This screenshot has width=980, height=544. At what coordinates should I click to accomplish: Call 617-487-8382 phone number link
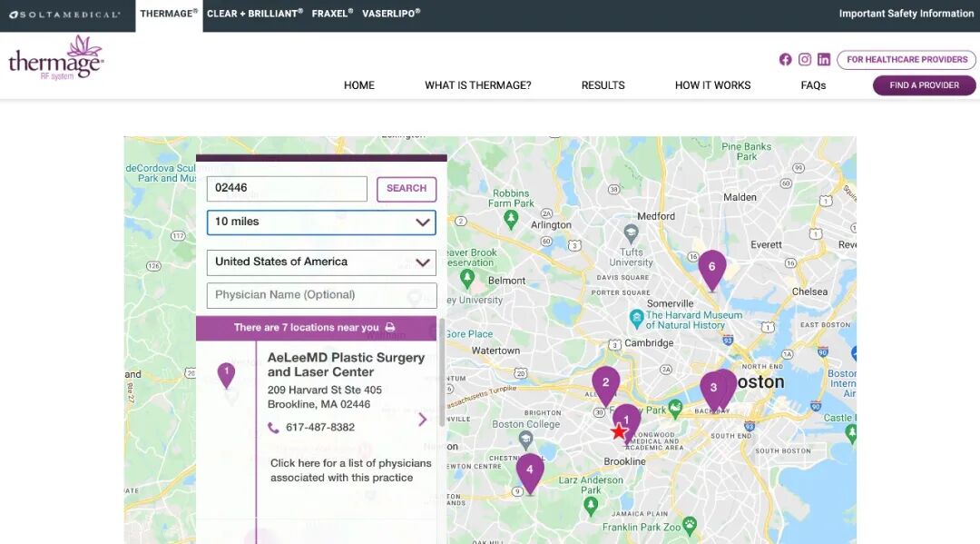320,428
